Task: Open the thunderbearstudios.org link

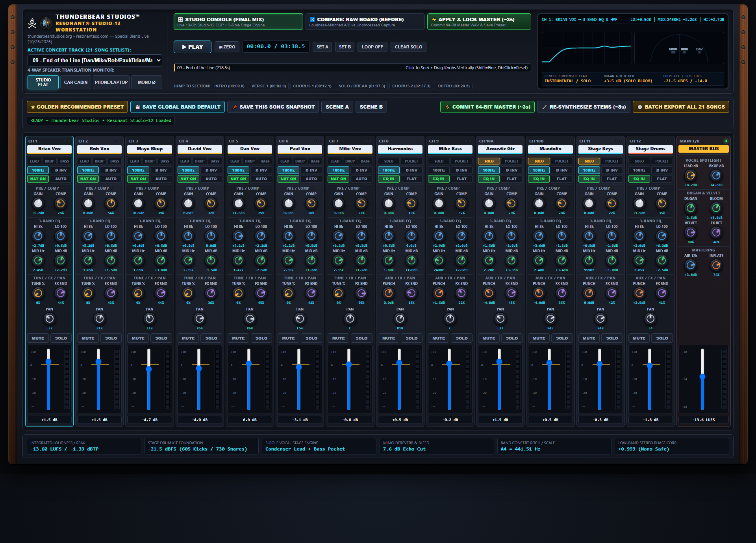Action: tap(50, 36)
